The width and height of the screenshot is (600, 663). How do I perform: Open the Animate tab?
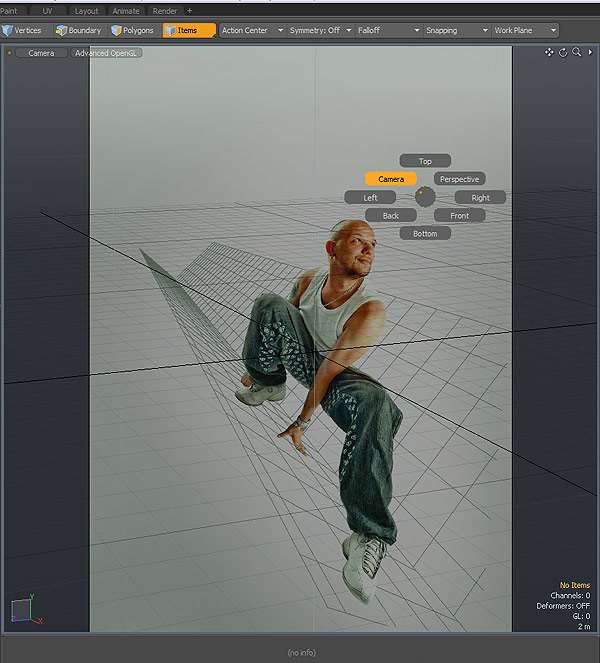coord(126,10)
